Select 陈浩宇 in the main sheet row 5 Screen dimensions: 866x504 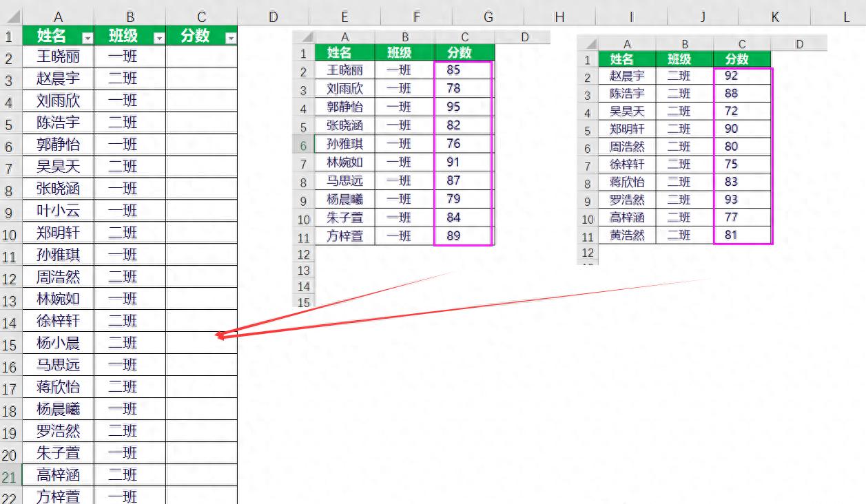click(58, 123)
